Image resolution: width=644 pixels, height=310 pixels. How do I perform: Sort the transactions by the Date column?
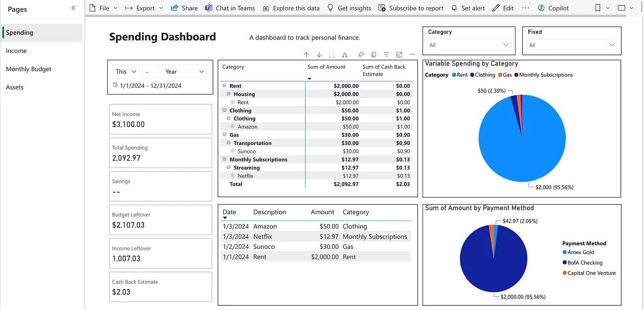tap(229, 212)
